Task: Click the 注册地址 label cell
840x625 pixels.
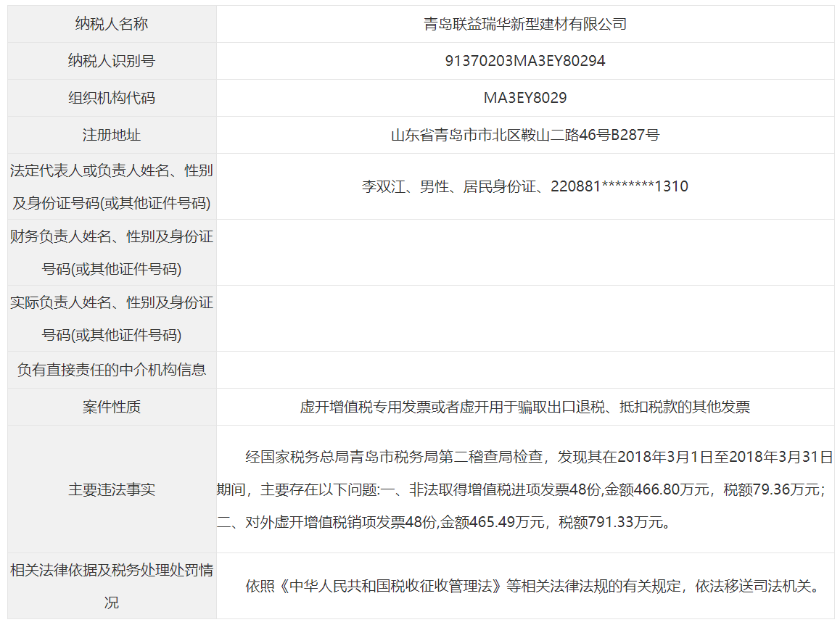Action: pos(112,135)
